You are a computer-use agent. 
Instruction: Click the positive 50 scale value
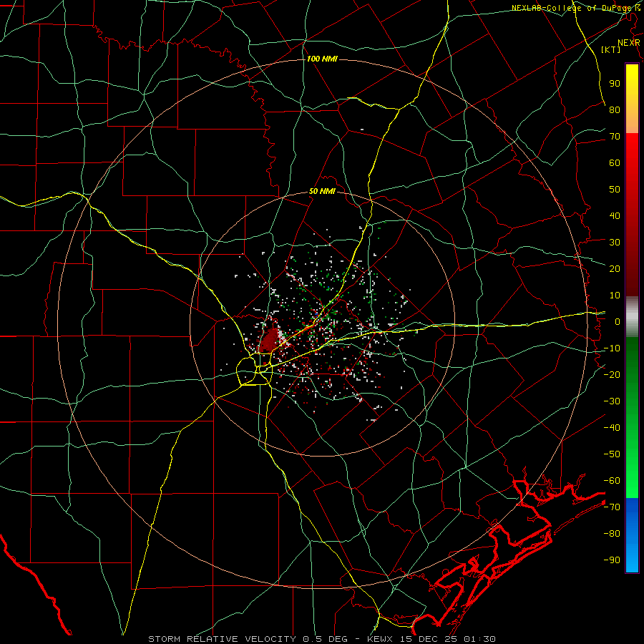[x=615, y=190]
